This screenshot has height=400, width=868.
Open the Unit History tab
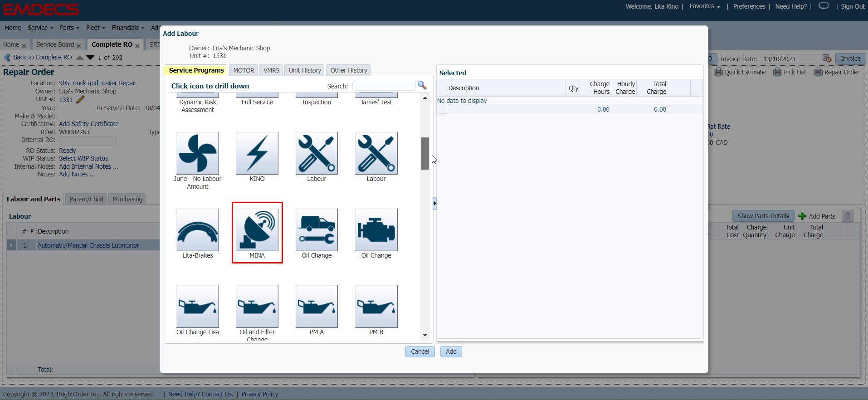pyautogui.click(x=305, y=70)
